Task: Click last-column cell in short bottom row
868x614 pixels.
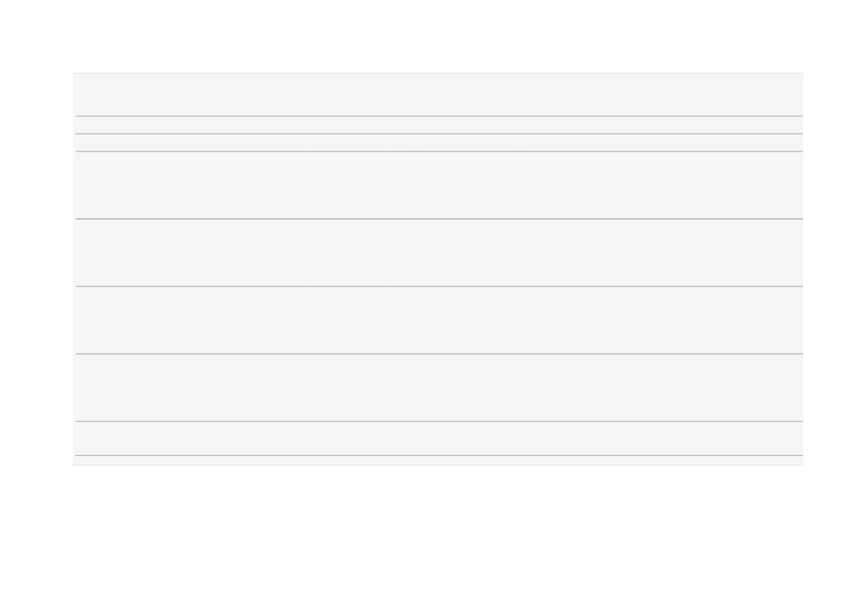Action: coord(716,438)
